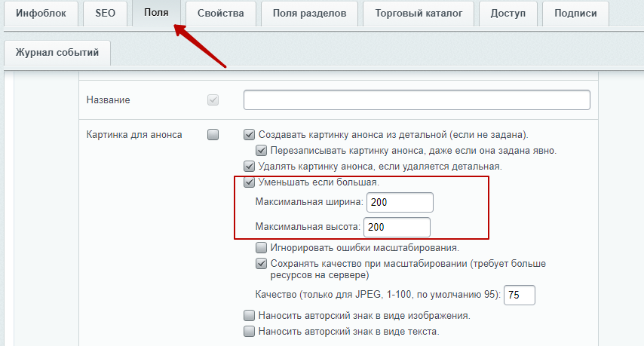Switch to the SEO tab
Viewport: 644px width, 346px height.
(x=105, y=13)
